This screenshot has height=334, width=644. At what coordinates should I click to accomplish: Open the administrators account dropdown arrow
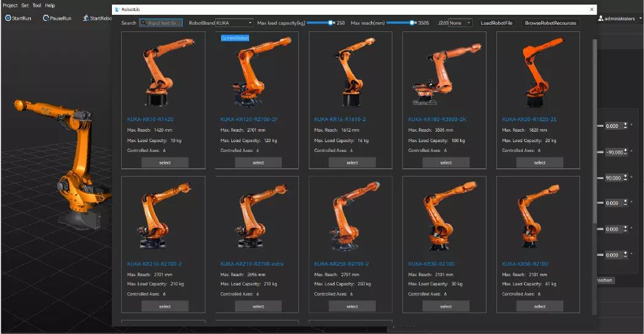click(640, 18)
